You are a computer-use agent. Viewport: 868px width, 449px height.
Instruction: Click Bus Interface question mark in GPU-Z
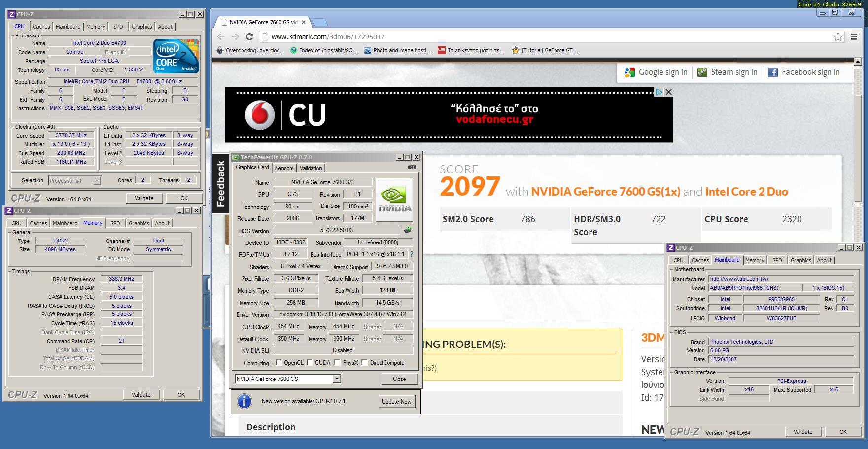[411, 254]
